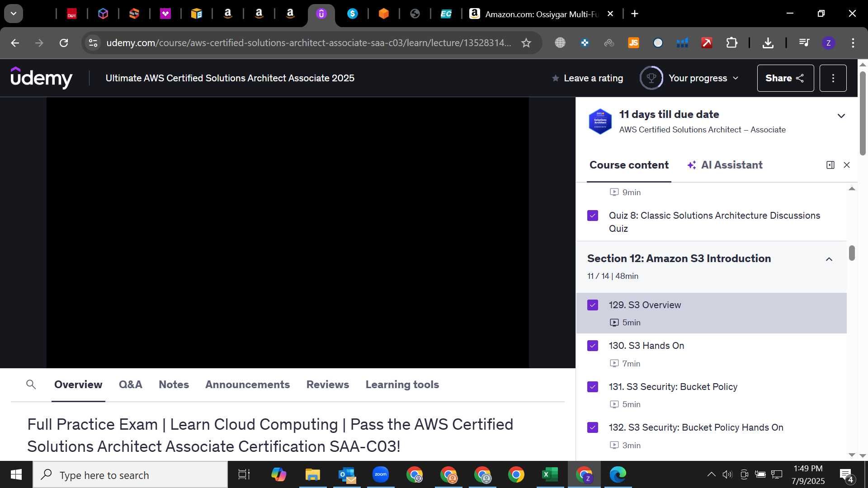Select the Q&A tab
The height and width of the screenshot is (488, 868).
pyautogui.click(x=130, y=385)
